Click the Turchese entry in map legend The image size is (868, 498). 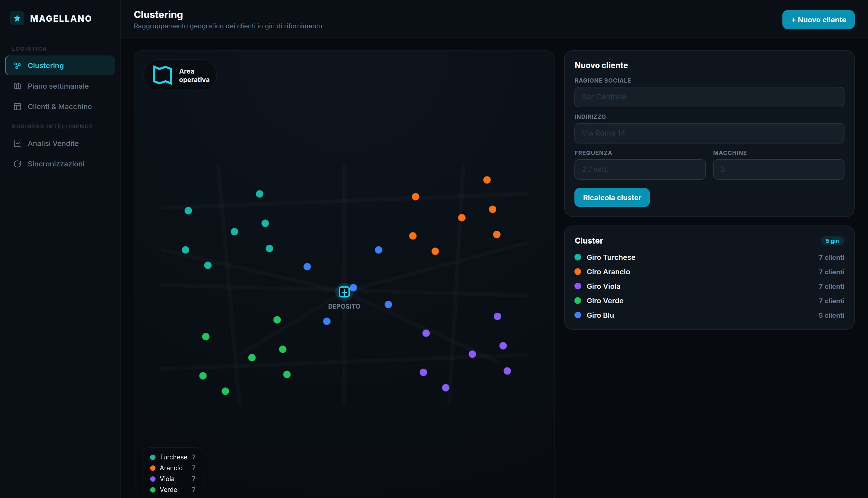[x=173, y=457]
